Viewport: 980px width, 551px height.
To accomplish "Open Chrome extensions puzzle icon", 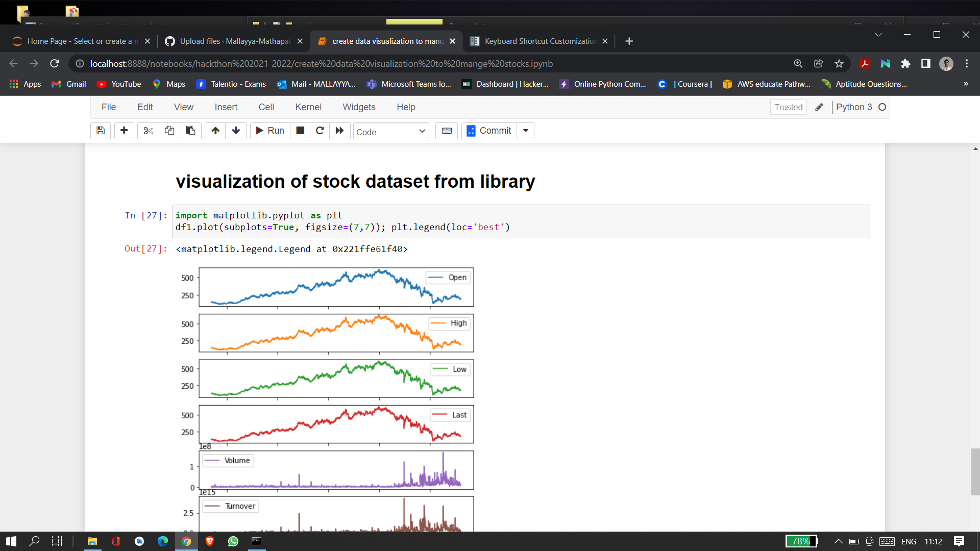I will pos(905,64).
